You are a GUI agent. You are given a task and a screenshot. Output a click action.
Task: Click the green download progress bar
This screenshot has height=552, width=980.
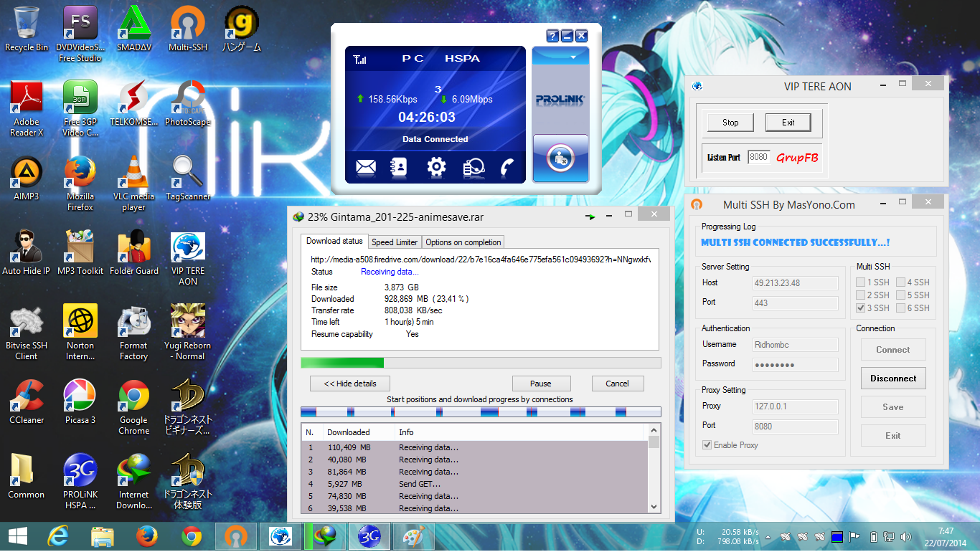(481, 363)
